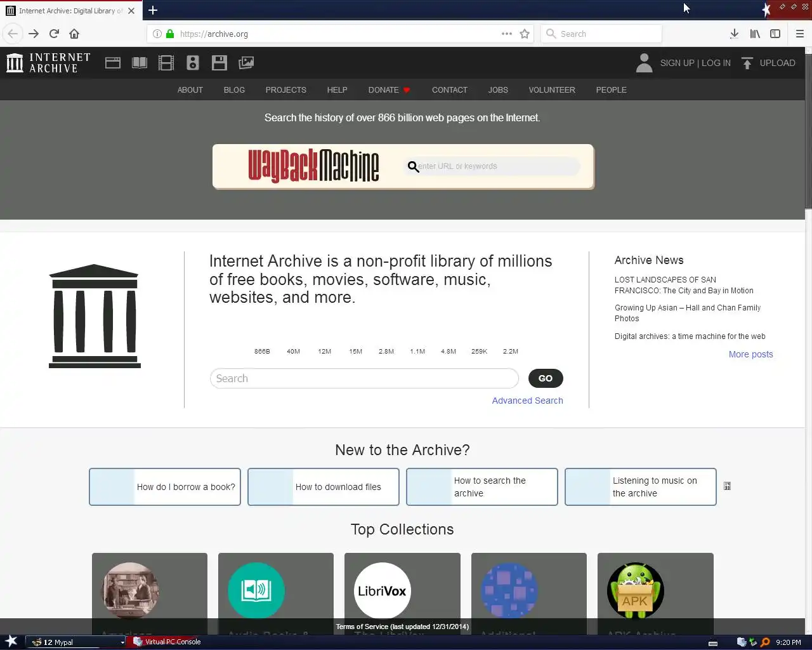
Task: Open the Advanced Search link
Action: click(x=528, y=401)
